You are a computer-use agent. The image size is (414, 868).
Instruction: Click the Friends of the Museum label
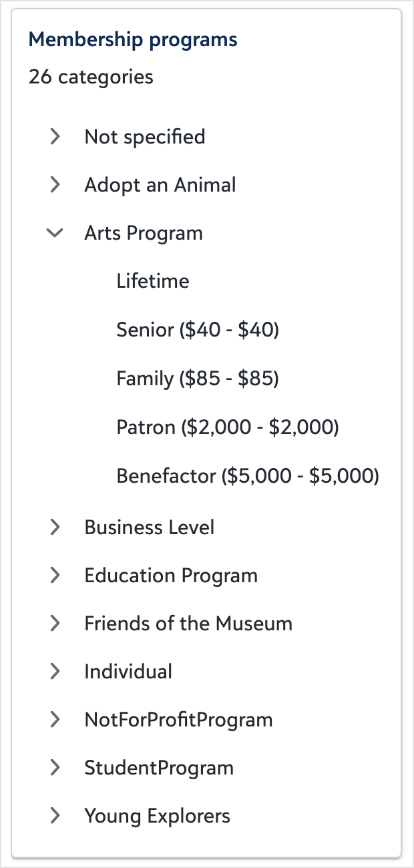188,624
